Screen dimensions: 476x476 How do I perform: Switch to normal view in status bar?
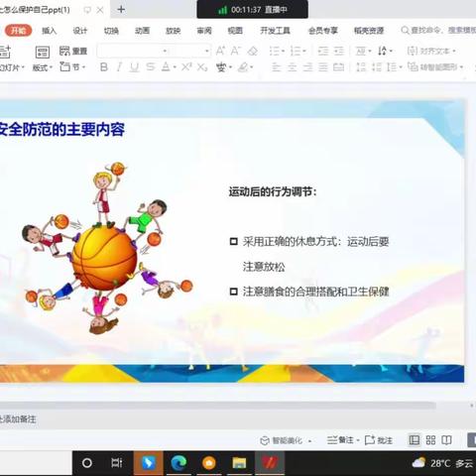(x=415, y=440)
